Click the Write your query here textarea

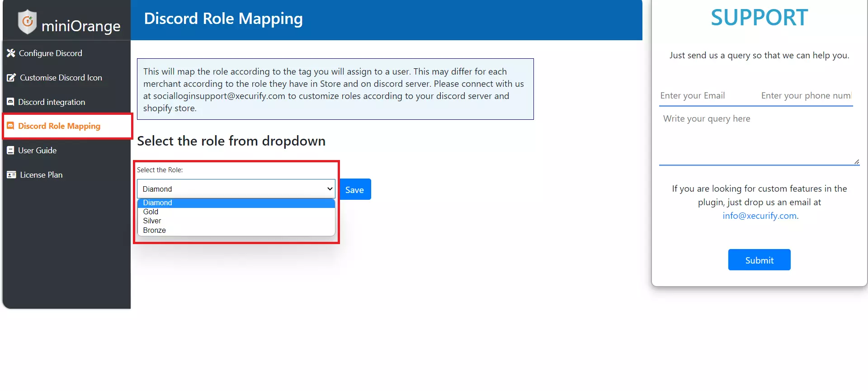coord(759,137)
